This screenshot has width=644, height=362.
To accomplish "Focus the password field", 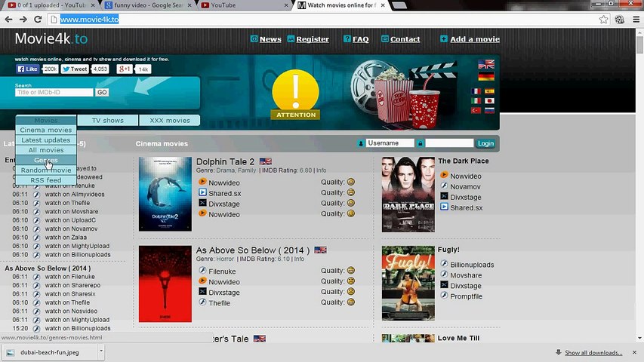I will pyautogui.click(x=449, y=143).
